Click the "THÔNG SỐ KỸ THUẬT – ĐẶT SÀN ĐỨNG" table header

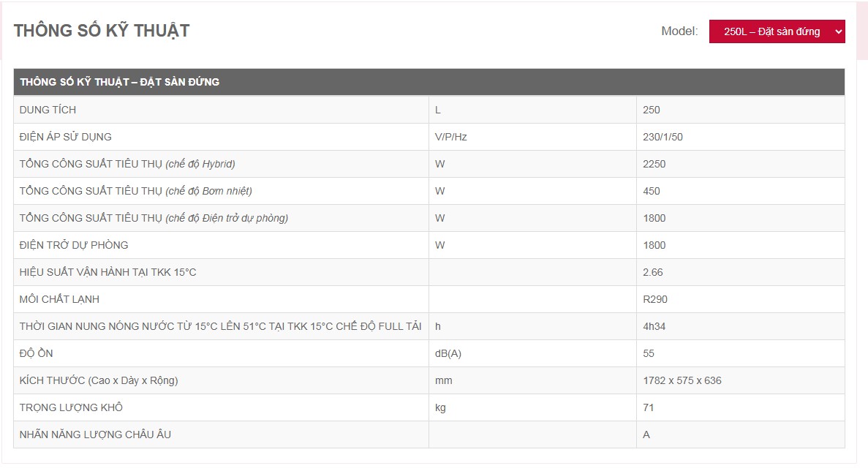120,82
